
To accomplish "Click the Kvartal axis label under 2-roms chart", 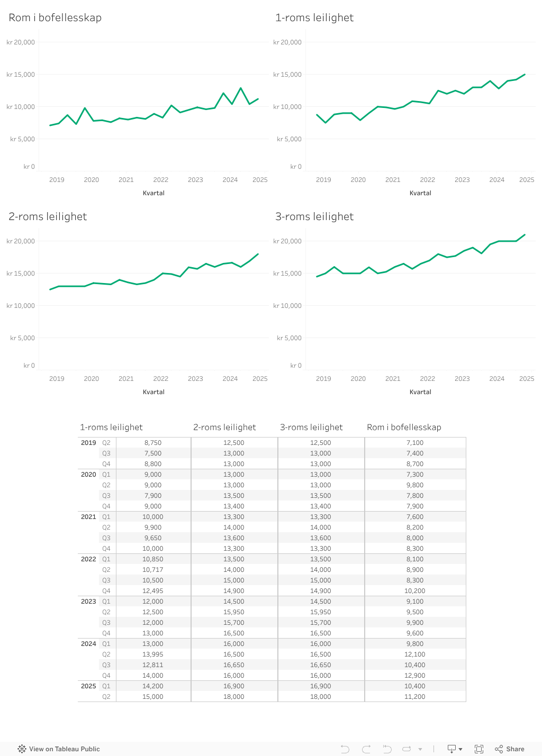I will tap(153, 391).
